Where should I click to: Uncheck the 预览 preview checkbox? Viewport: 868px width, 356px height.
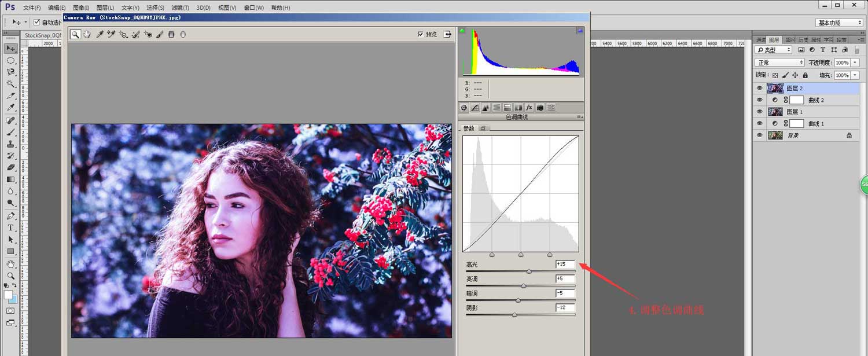[421, 35]
